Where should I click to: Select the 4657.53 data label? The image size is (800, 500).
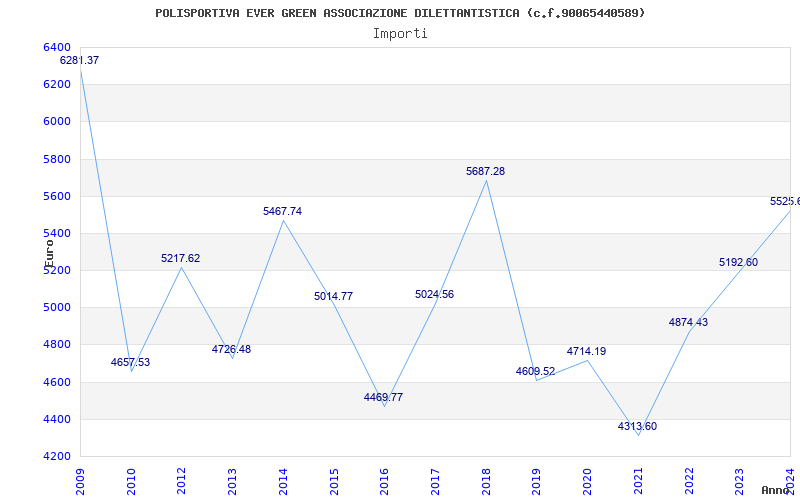(x=131, y=362)
